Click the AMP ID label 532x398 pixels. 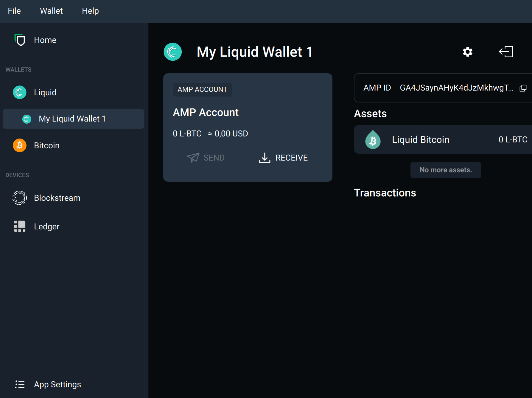[x=377, y=88]
